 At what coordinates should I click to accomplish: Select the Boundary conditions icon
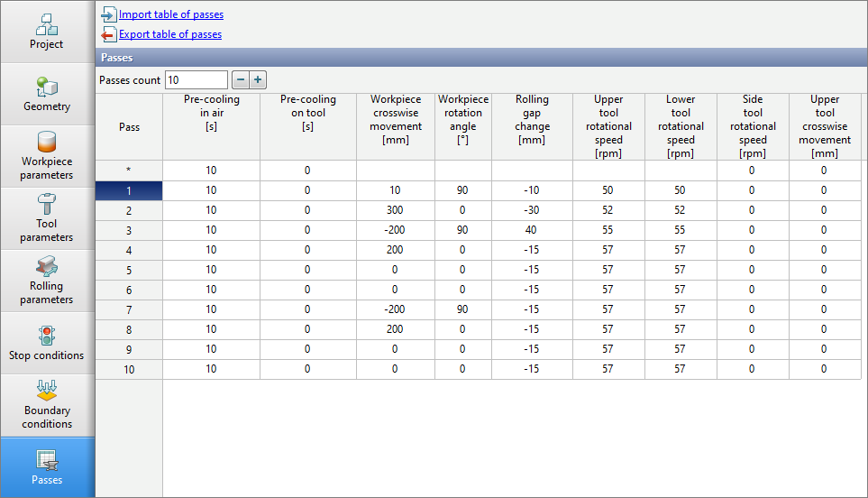47,391
